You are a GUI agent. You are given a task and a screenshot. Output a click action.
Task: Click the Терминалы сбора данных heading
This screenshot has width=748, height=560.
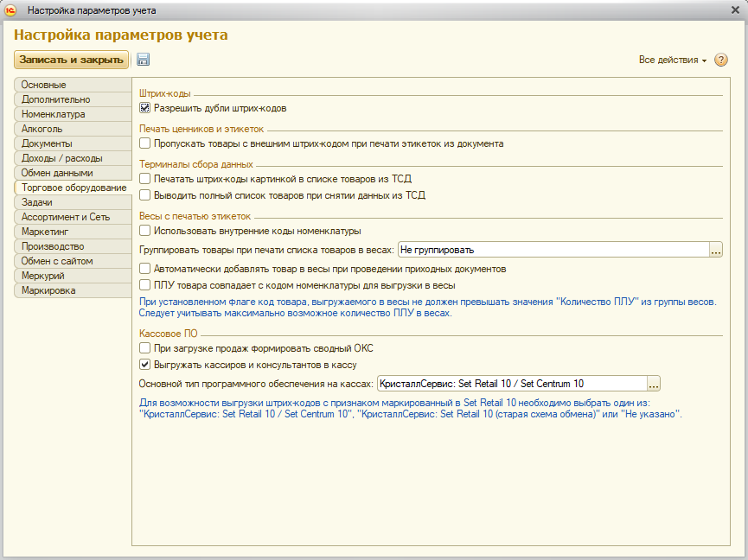pos(196,164)
